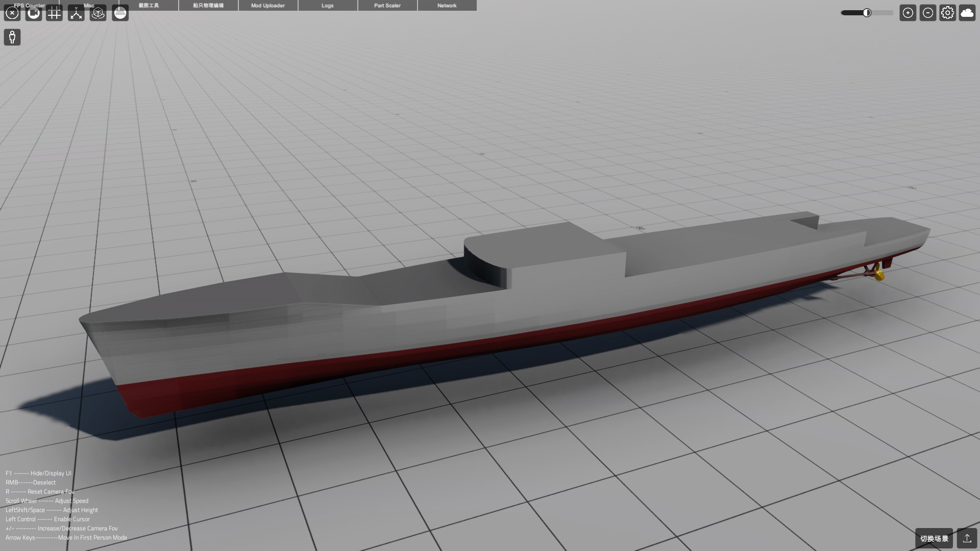This screenshot has height=551, width=980.
Task: Click the brightness slider handle
Action: click(867, 13)
